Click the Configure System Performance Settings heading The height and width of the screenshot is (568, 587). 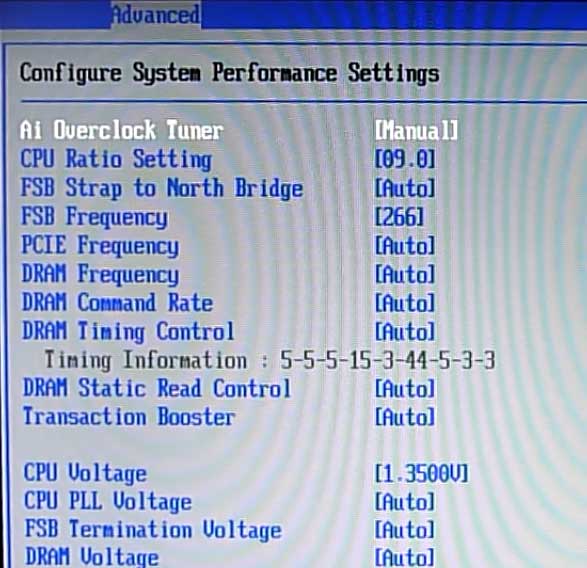(229, 73)
